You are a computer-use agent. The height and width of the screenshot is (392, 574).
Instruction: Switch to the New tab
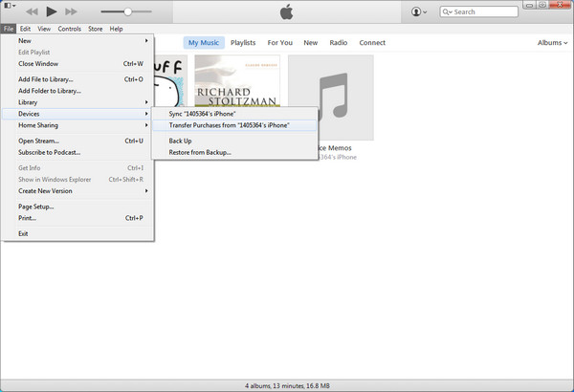(310, 43)
